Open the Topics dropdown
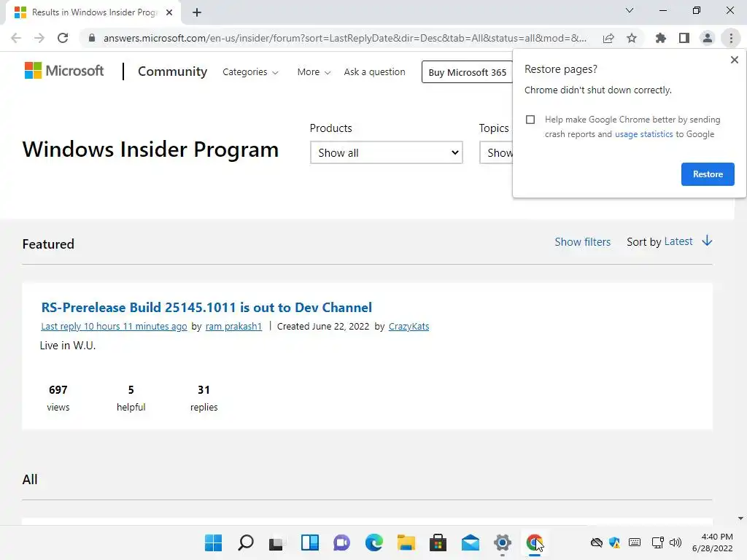 [496, 152]
